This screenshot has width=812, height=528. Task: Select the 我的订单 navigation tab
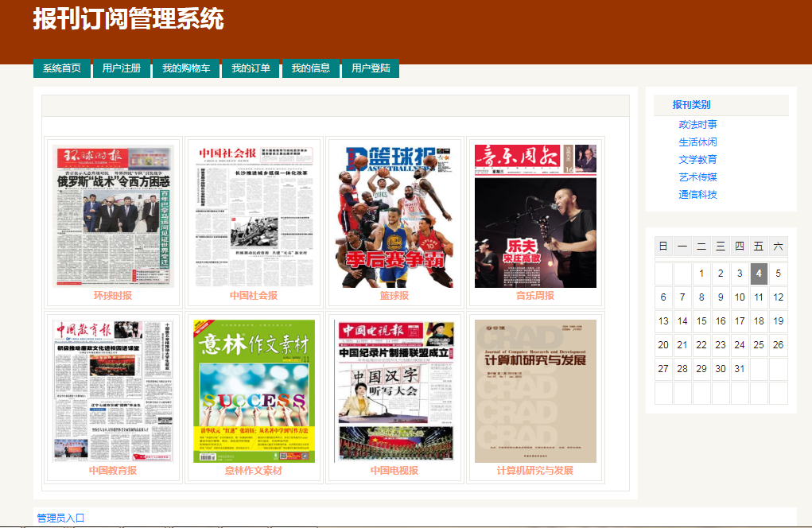[251, 68]
